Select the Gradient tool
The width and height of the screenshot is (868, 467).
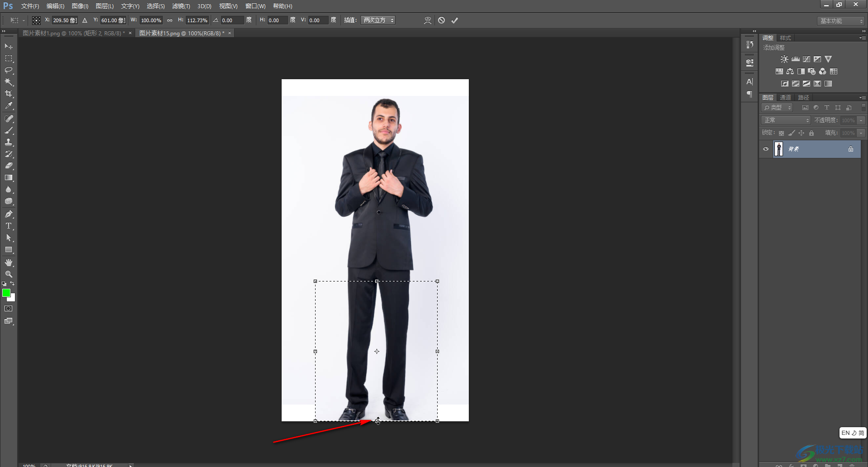9,178
